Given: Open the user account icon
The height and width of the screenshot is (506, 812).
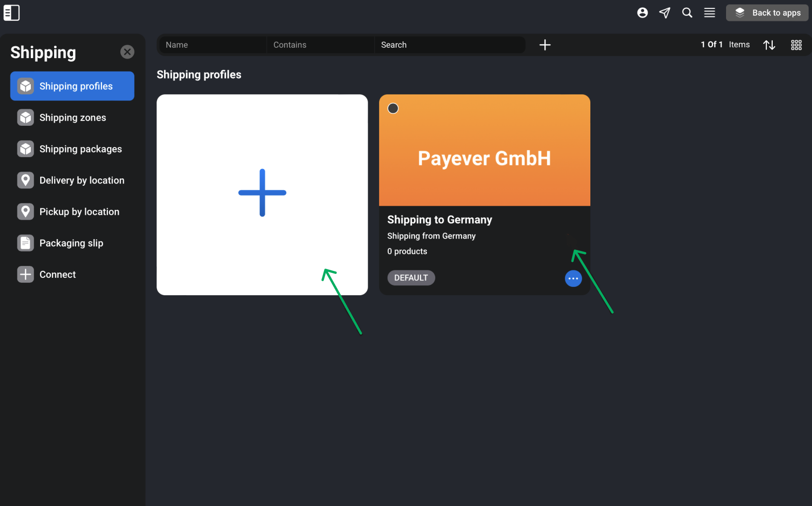Looking at the screenshot, I should pyautogui.click(x=643, y=13).
